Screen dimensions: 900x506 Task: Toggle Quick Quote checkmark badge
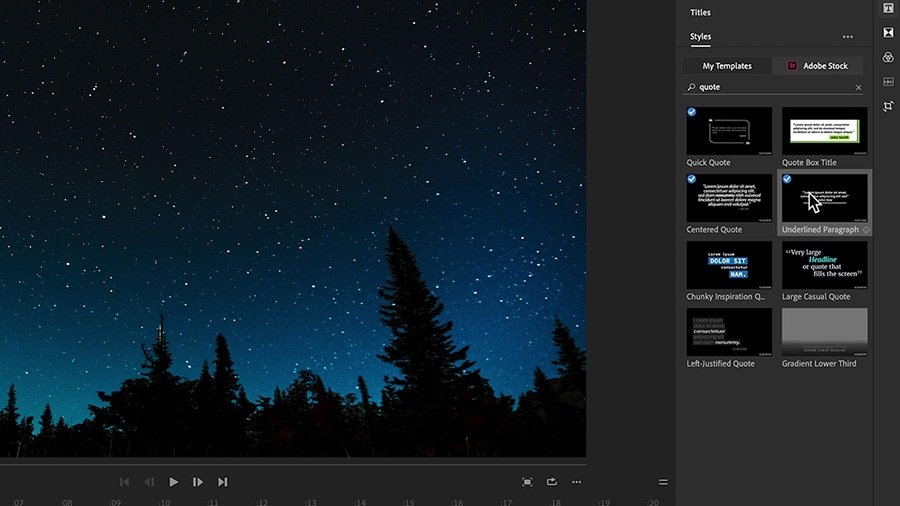coord(692,112)
